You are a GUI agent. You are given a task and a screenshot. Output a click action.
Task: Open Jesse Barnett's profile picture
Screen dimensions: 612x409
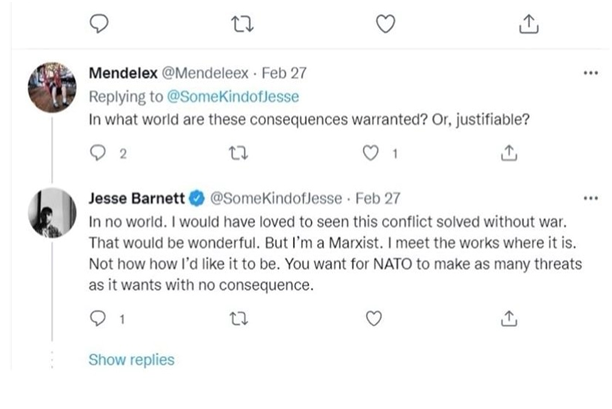51,212
